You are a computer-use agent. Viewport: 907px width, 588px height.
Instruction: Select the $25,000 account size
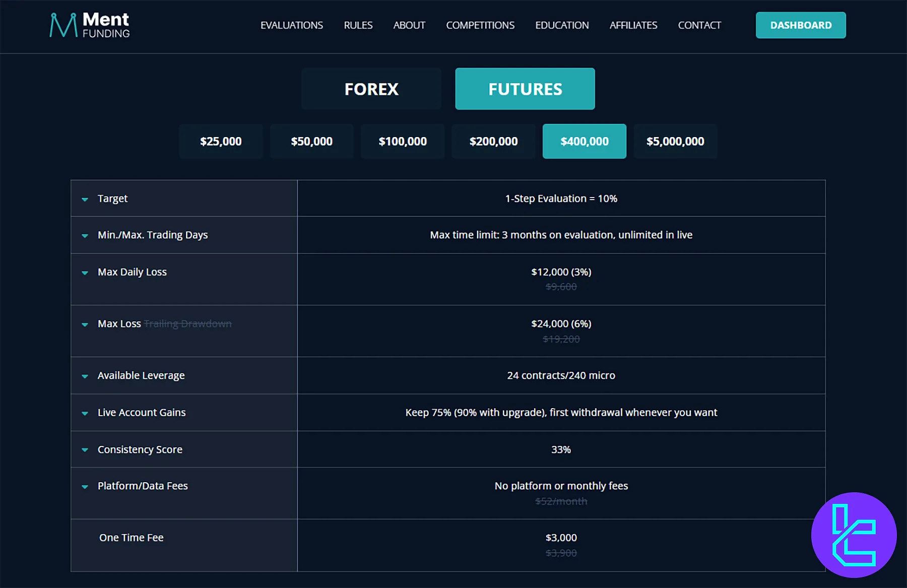coord(221,142)
